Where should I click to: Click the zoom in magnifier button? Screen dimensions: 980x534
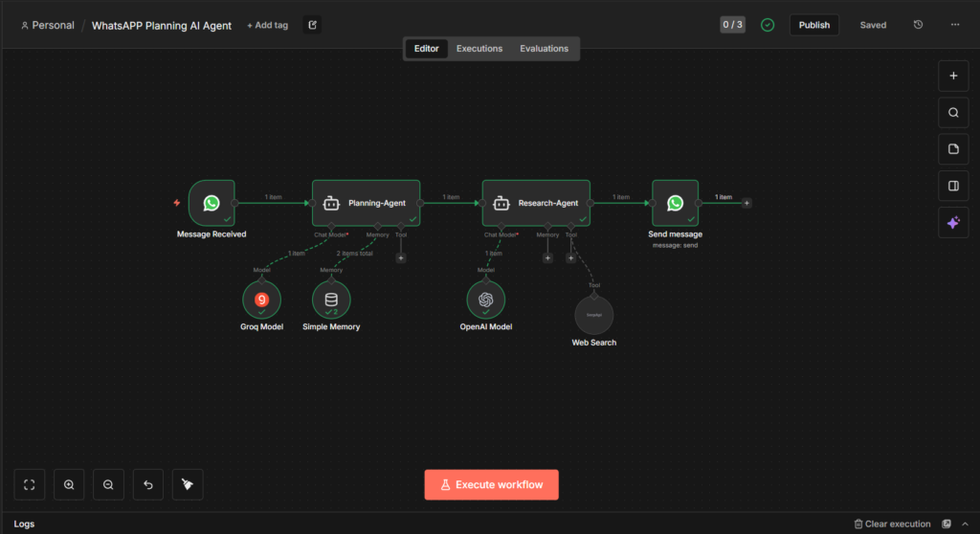(x=69, y=485)
